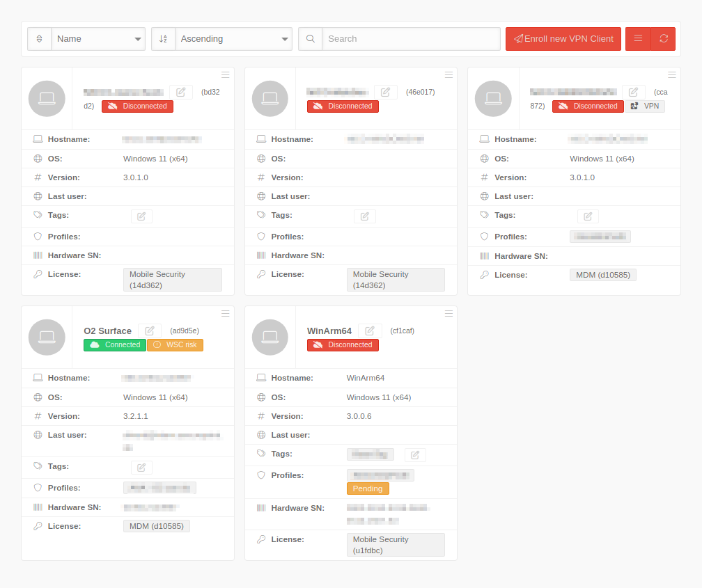Click the MDM (d10585) license on O2 Surface
This screenshot has height=588, width=702.
[157, 526]
